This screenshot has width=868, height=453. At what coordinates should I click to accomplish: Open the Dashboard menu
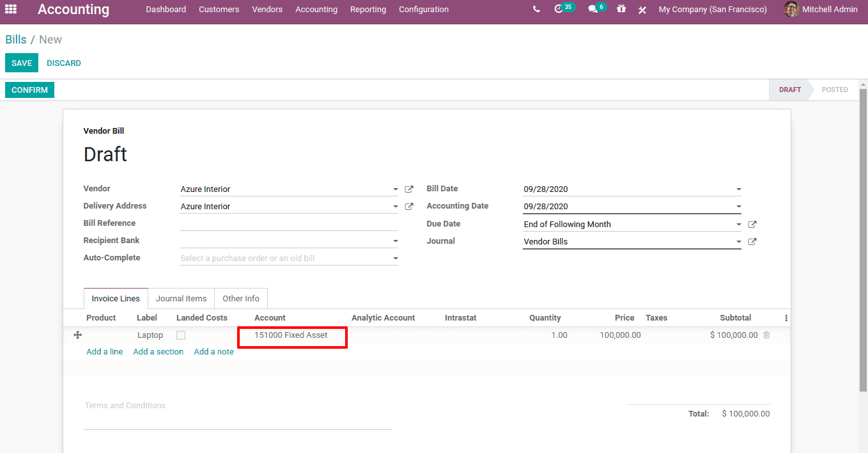[166, 10]
